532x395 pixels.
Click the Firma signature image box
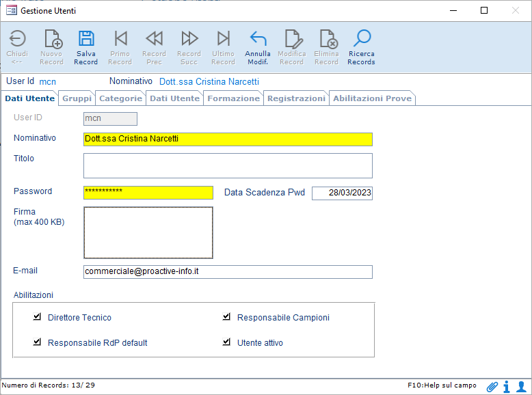point(148,232)
